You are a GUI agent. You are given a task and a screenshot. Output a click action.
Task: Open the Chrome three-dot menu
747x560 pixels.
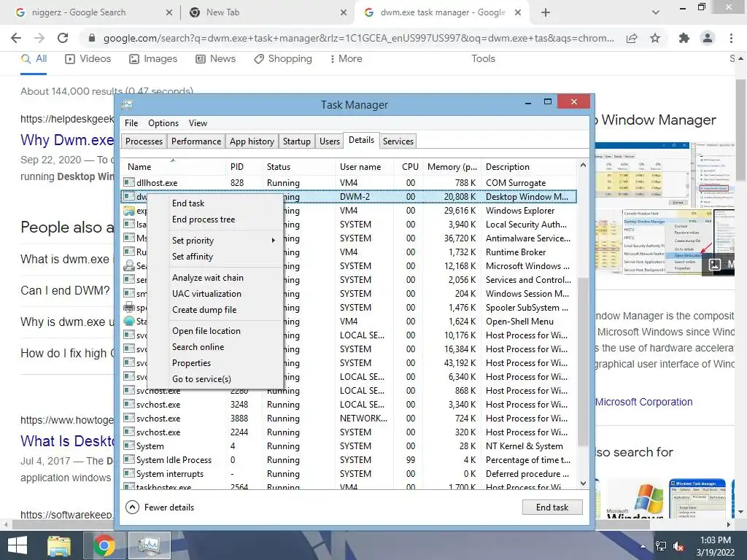tap(731, 38)
